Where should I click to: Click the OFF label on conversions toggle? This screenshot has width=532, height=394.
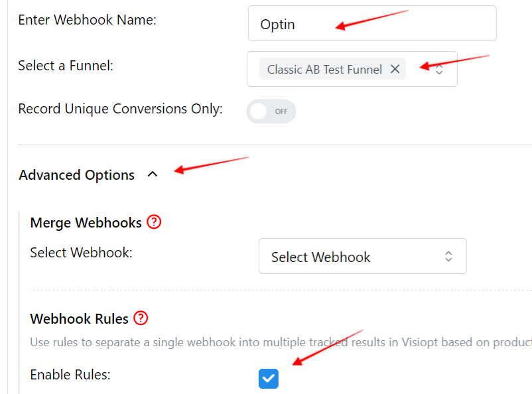point(281,111)
